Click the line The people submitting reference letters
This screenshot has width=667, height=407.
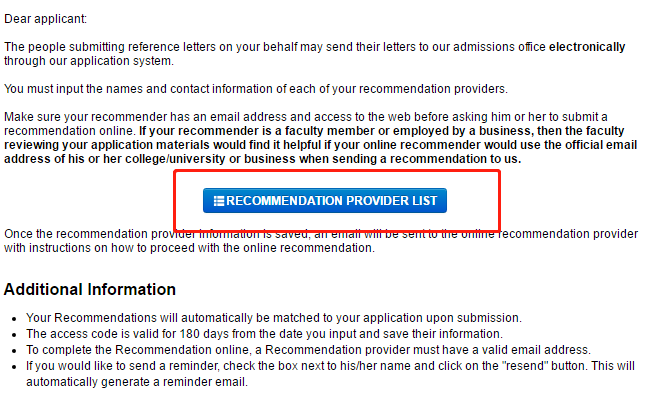coord(314,47)
